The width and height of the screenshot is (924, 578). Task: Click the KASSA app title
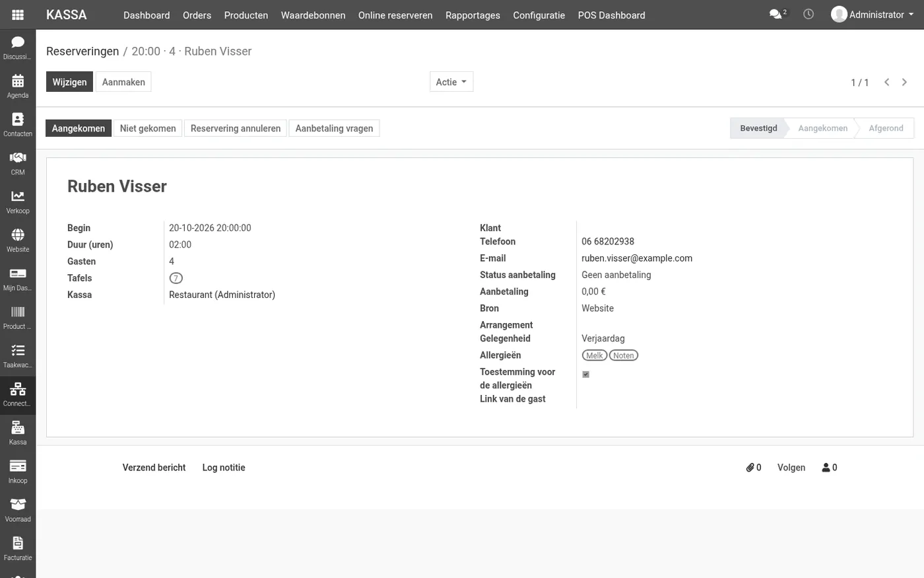pos(67,15)
